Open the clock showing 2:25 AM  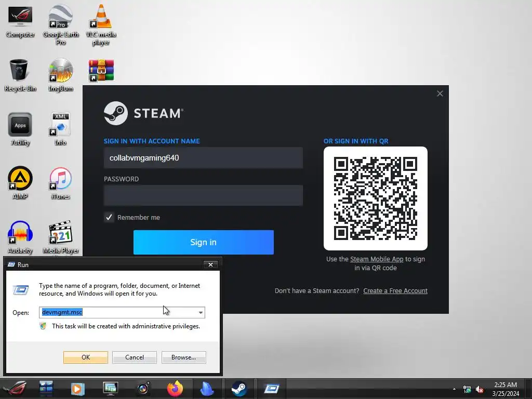coord(506,389)
